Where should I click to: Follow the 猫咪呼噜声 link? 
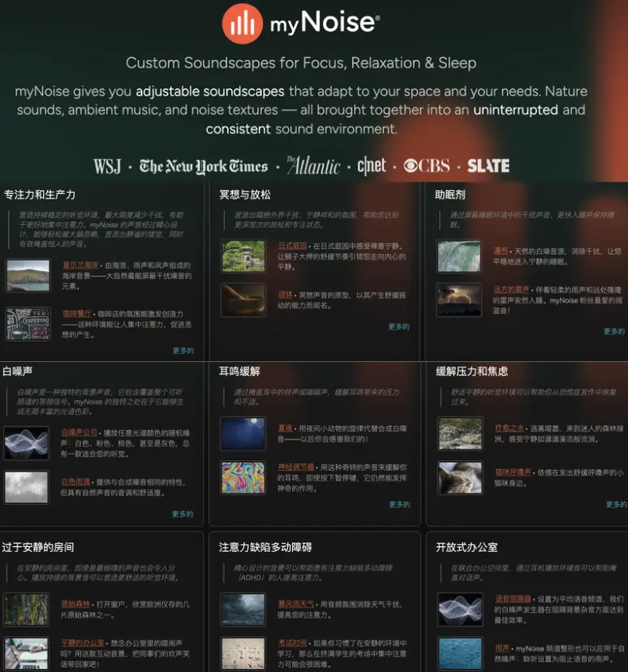[x=513, y=472]
